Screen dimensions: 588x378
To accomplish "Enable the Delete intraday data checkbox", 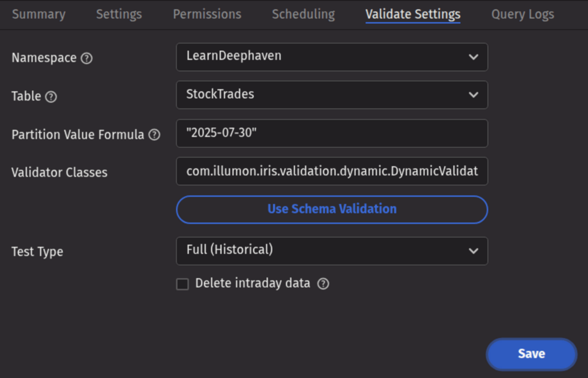I will pyautogui.click(x=183, y=284).
